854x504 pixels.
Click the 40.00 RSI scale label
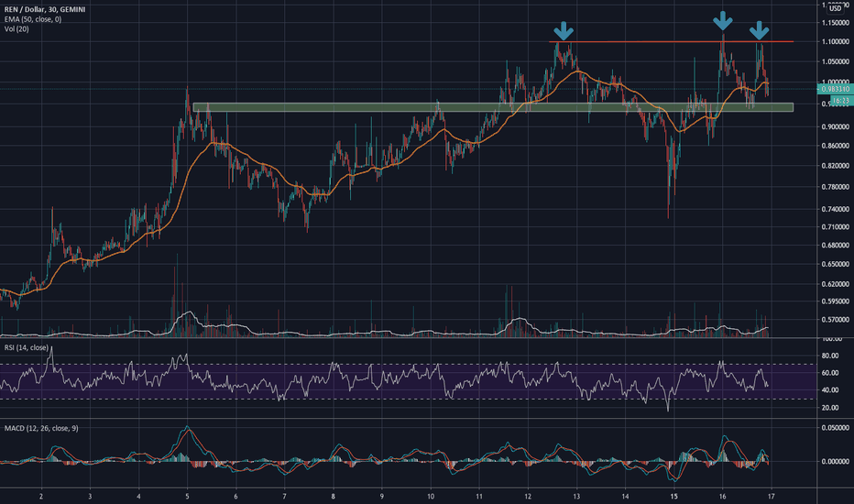click(x=829, y=390)
